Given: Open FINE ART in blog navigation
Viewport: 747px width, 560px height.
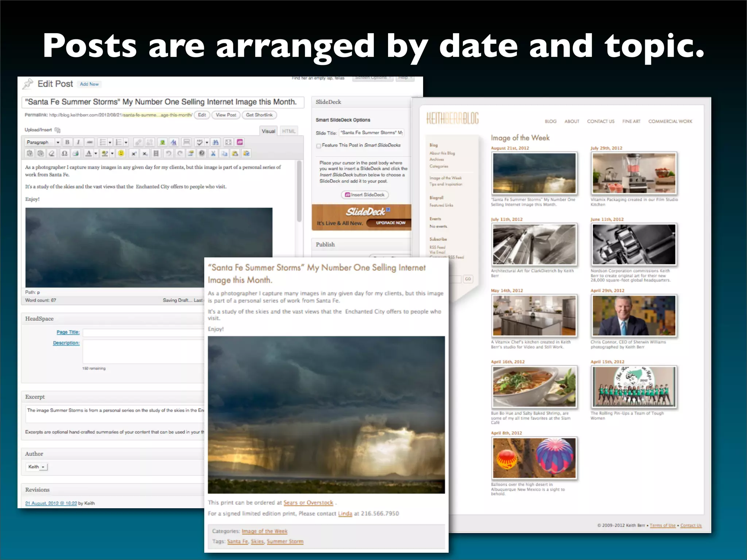Looking at the screenshot, I should click(631, 121).
